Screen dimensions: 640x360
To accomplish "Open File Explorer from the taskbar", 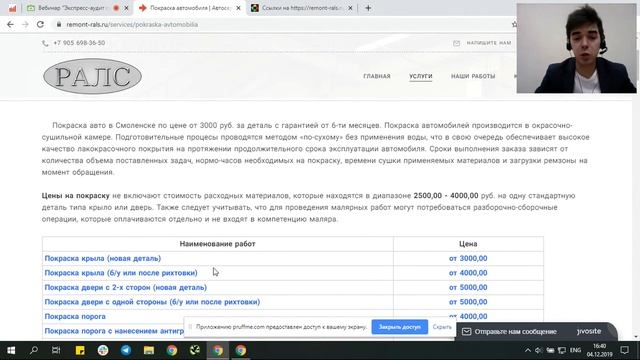I will point(149,350).
